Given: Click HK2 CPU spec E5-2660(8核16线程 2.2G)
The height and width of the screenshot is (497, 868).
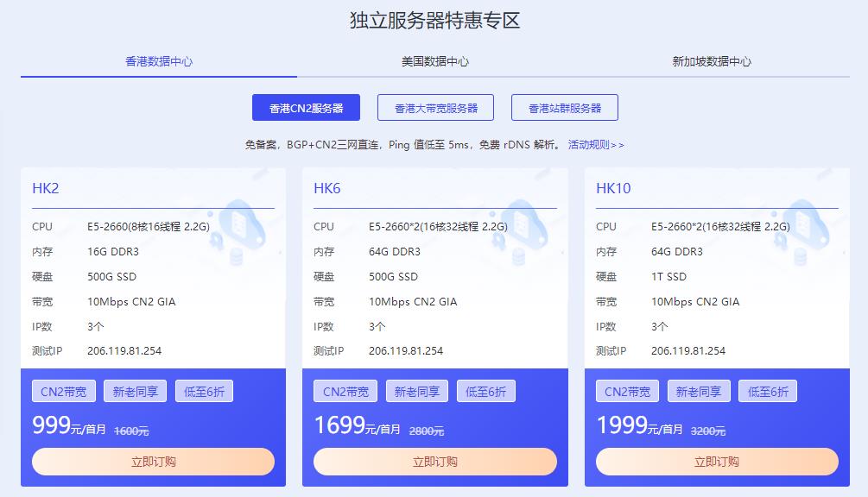Looking at the screenshot, I should click(149, 227).
